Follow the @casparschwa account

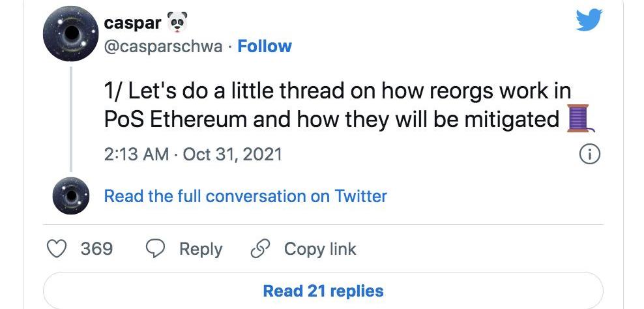[x=265, y=46]
